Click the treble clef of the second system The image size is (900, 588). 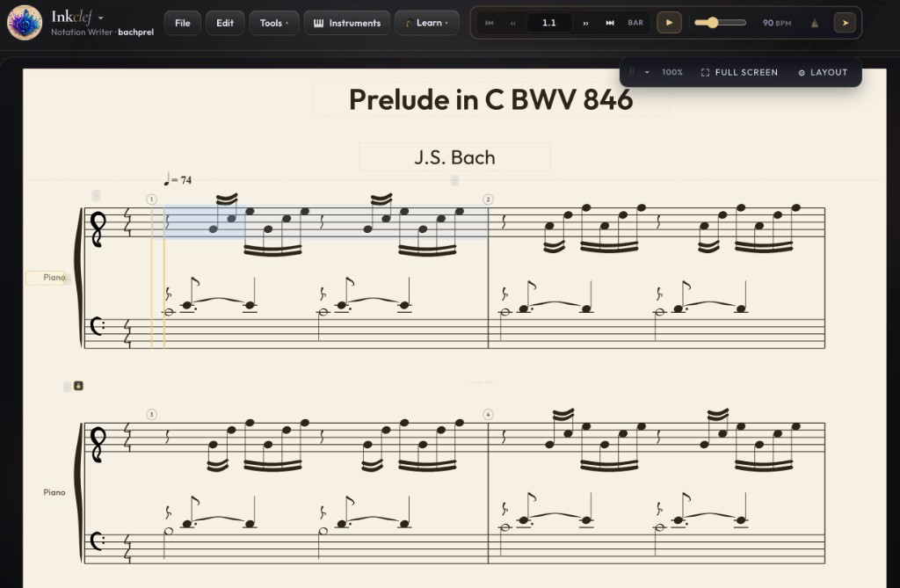point(98,445)
